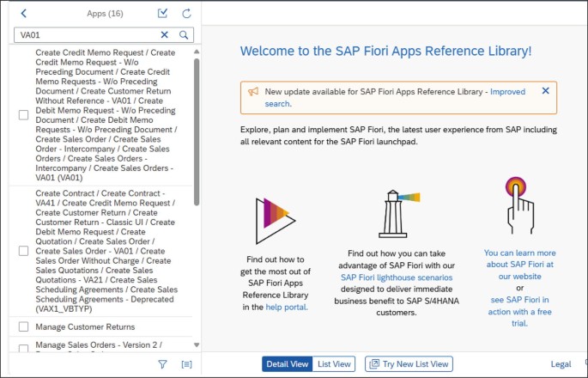Screen dimensions: 588x378
Task: Follow the SAP Fiori lighthouse scenarios link
Action: coord(396,277)
